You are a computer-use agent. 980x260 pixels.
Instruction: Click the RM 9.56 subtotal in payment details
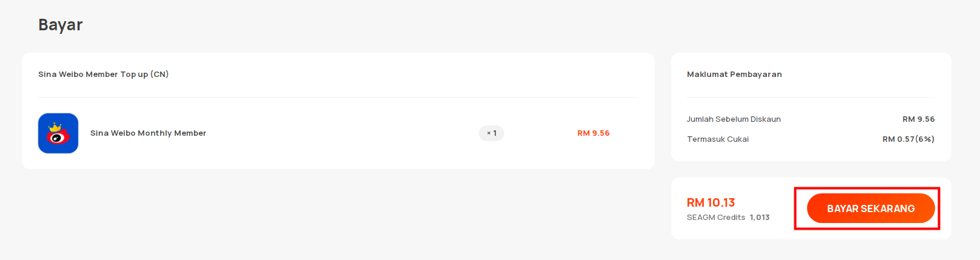pos(919,119)
